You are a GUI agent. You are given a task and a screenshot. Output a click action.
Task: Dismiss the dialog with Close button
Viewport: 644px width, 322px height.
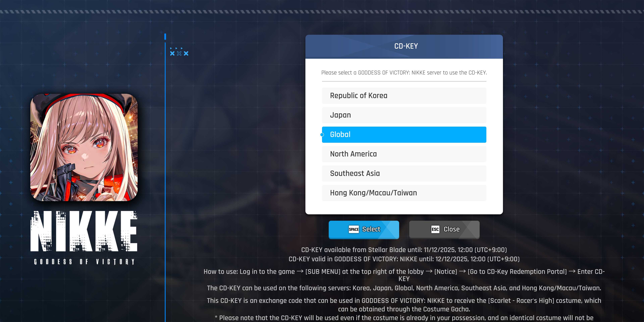coord(444,229)
